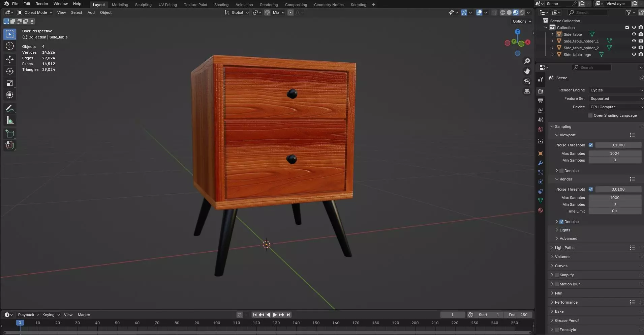Select the Annotate tool
Screen dimensions: 644x335
pyautogui.click(x=10, y=108)
